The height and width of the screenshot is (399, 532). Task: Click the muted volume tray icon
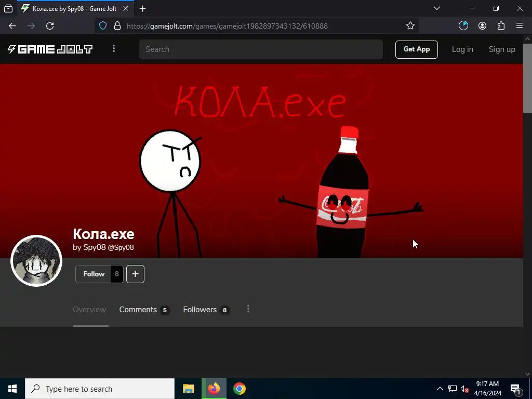(464, 389)
